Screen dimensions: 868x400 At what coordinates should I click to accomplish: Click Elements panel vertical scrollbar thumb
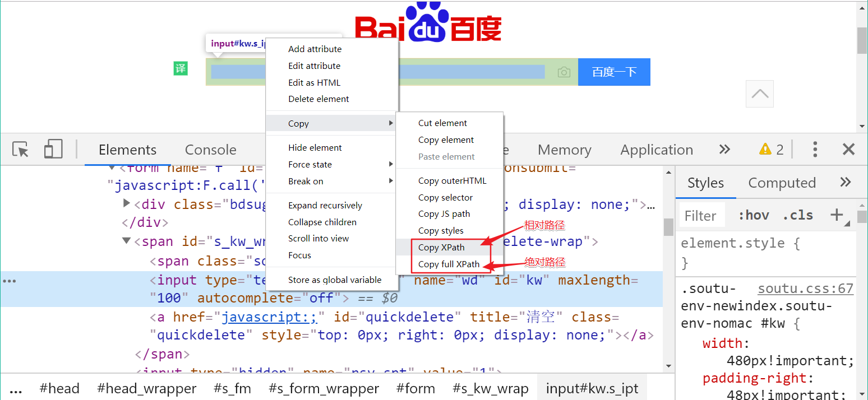(x=668, y=226)
